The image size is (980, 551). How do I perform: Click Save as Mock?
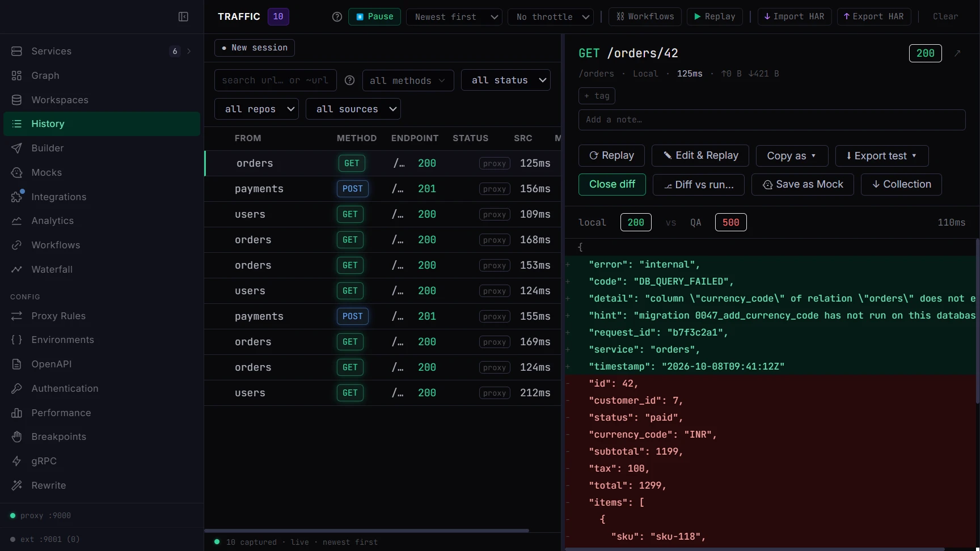[x=802, y=184]
